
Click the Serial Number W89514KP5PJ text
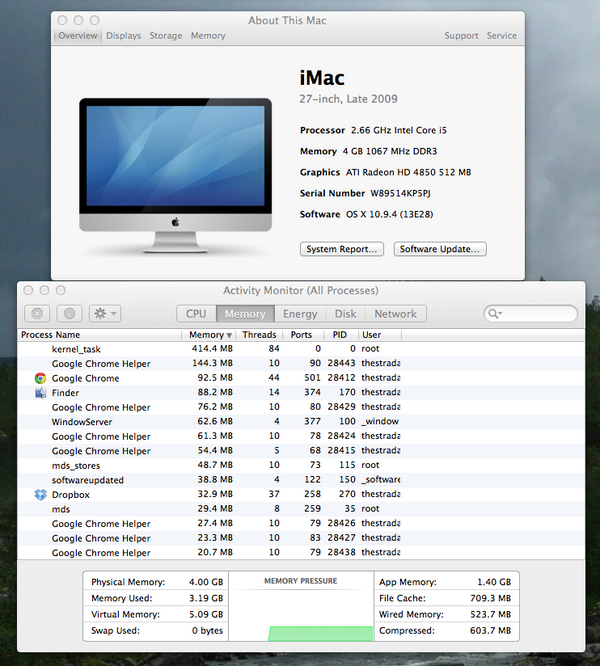[365, 193]
